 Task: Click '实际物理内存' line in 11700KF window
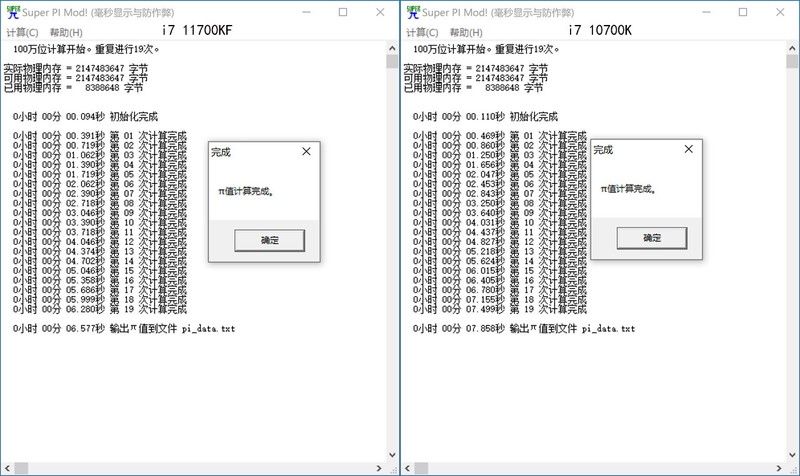76,68
